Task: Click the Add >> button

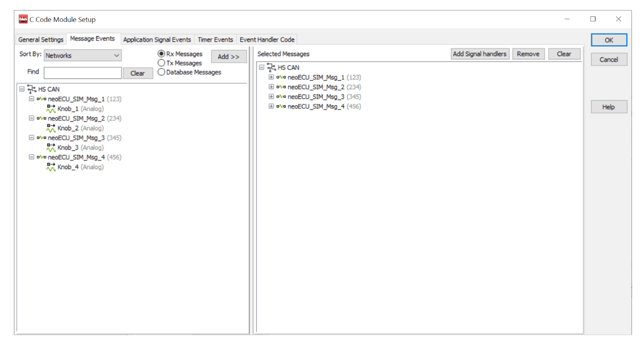Action: point(228,57)
